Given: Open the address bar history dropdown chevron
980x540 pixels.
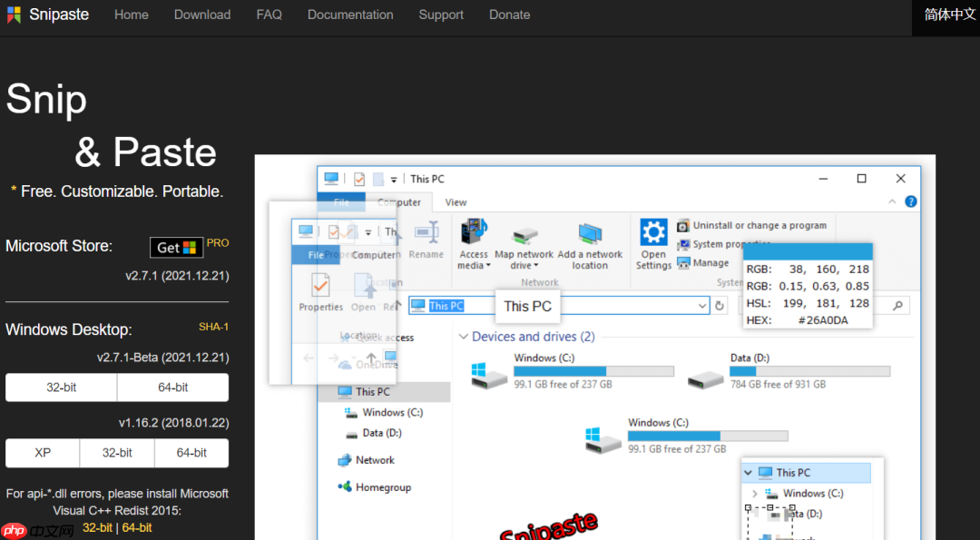Looking at the screenshot, I should click(x=701, y=306).
